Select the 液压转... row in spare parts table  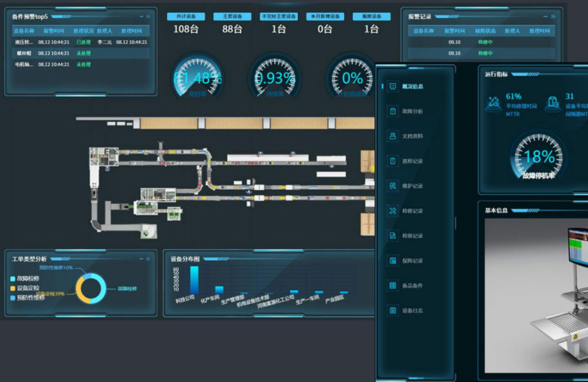[x=81, y=42]
